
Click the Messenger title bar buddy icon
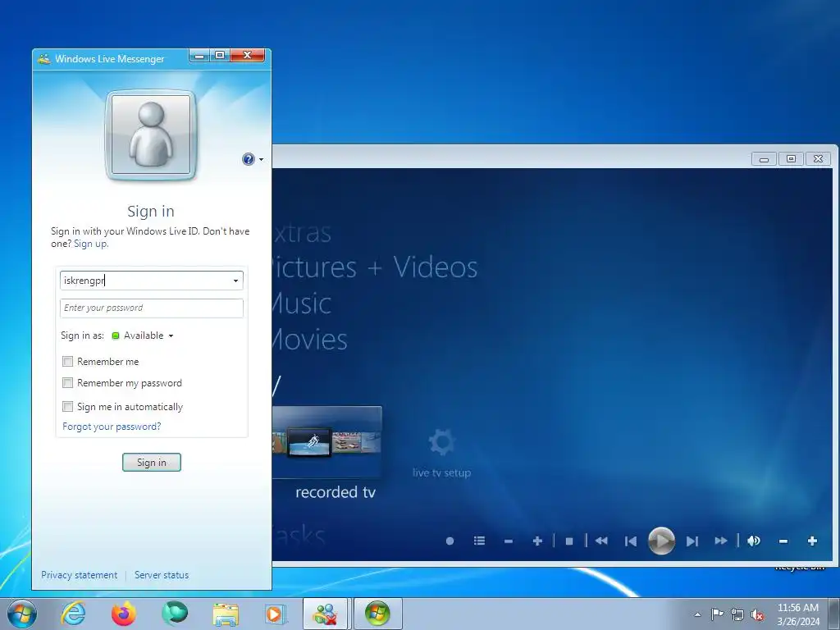pyautogui.click(x=44, y=59)
